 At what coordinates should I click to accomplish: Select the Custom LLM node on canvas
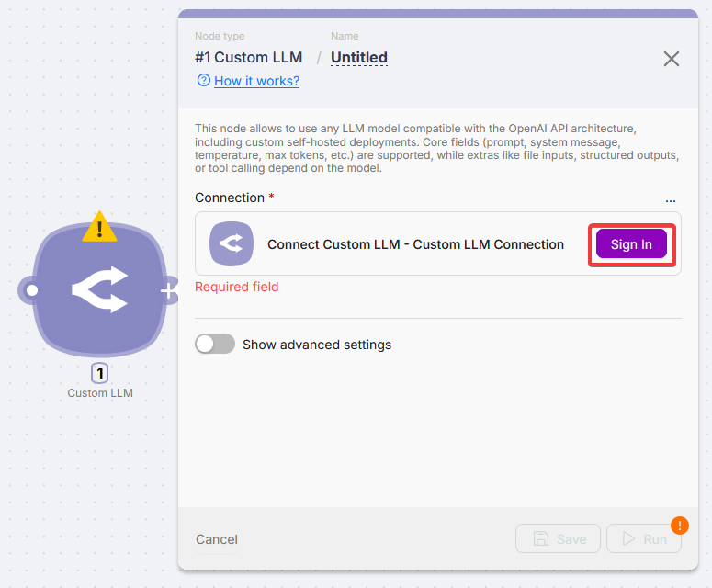[99, 291]
